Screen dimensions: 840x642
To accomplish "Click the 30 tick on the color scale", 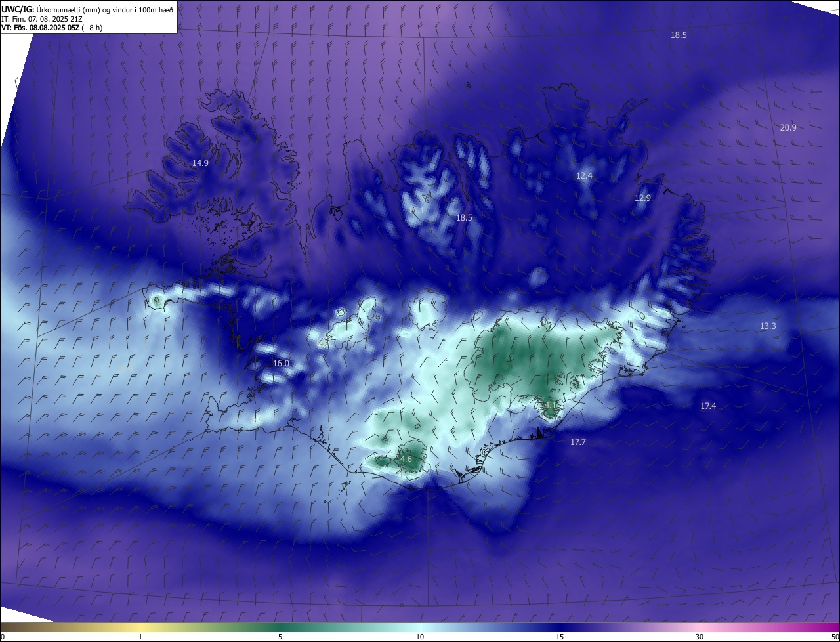I will (700, 637).
